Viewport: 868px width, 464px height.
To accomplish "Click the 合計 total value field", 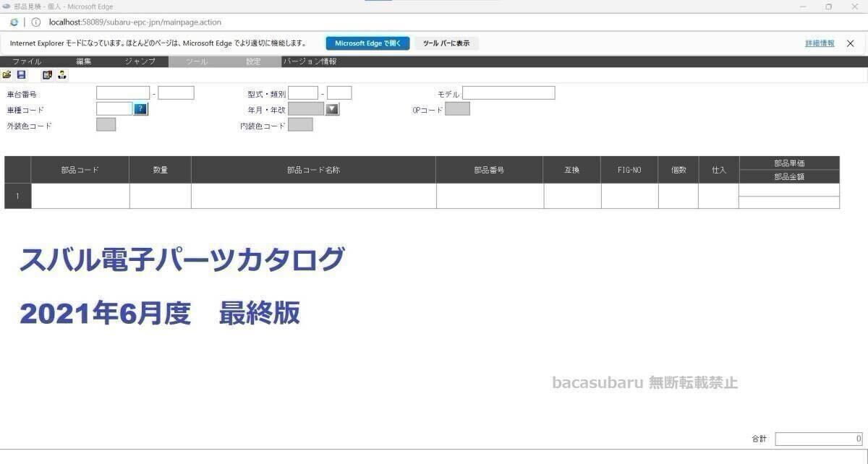I will [819, 439].
